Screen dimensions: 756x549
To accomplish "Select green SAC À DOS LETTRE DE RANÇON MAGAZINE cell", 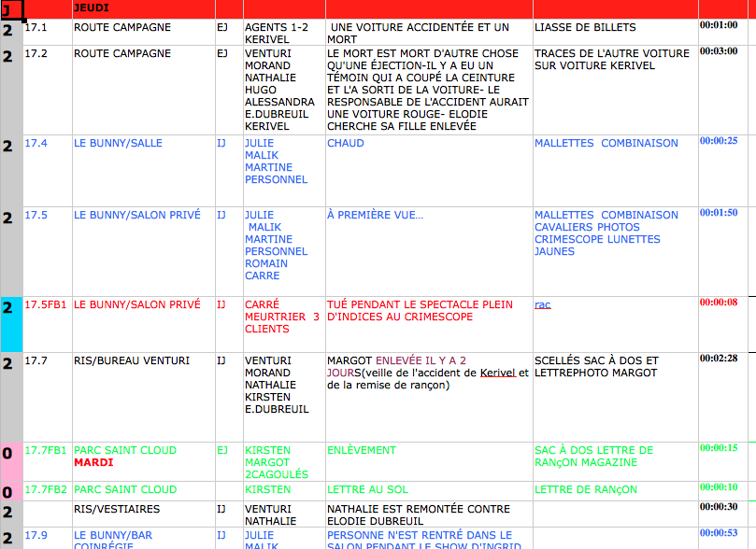I will point(615,461).
